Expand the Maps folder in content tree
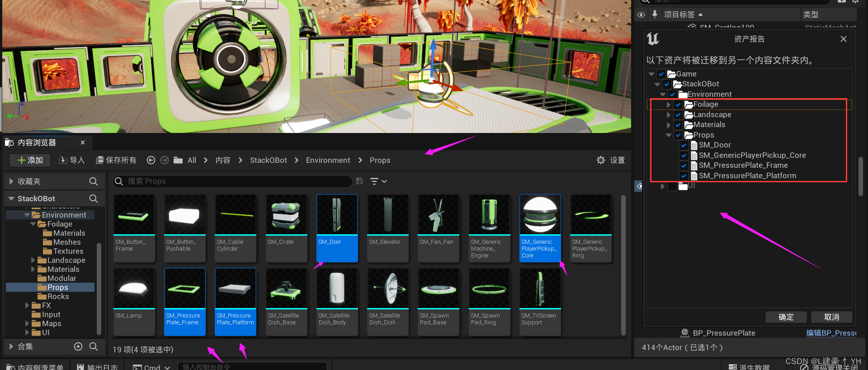Image resolution: width=868 pixels, height=370 pixels. (x=27, y=323)
